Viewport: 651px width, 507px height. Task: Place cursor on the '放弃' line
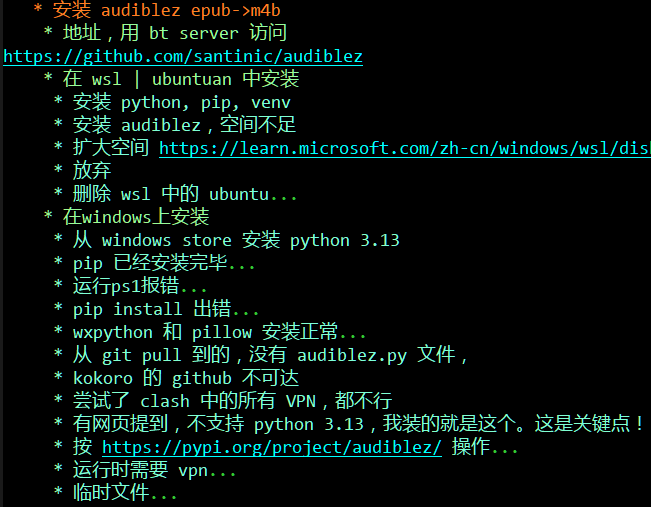92,171
